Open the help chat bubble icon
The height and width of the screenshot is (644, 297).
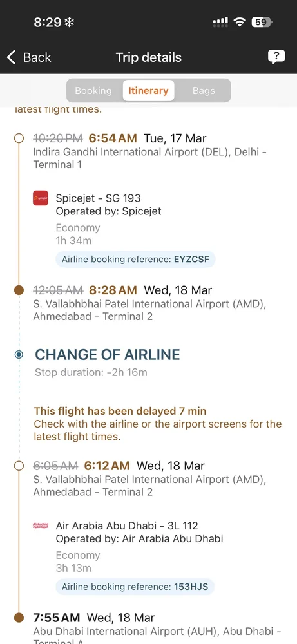(x=276, y=57)
